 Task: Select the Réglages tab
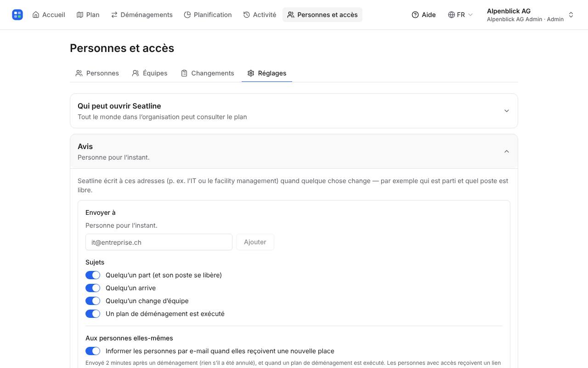267,73
